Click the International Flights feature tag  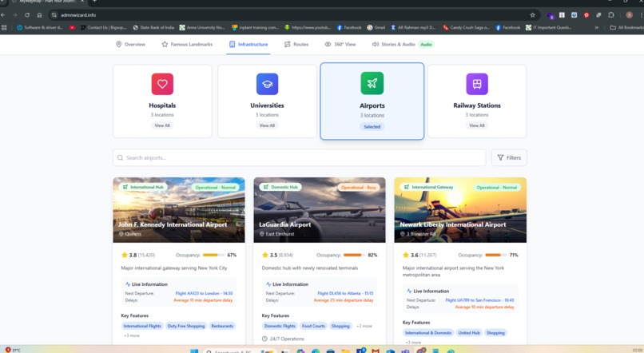(142, 326)
